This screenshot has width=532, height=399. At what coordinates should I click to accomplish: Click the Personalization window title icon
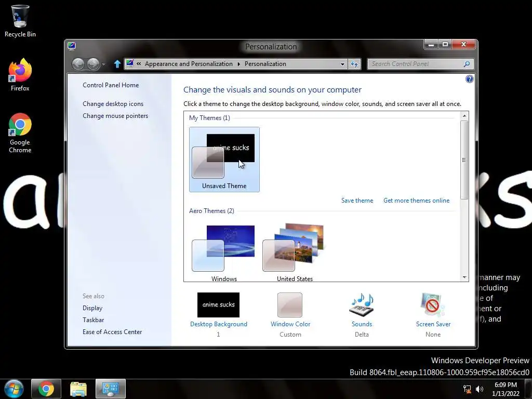[x=72, y=46]
